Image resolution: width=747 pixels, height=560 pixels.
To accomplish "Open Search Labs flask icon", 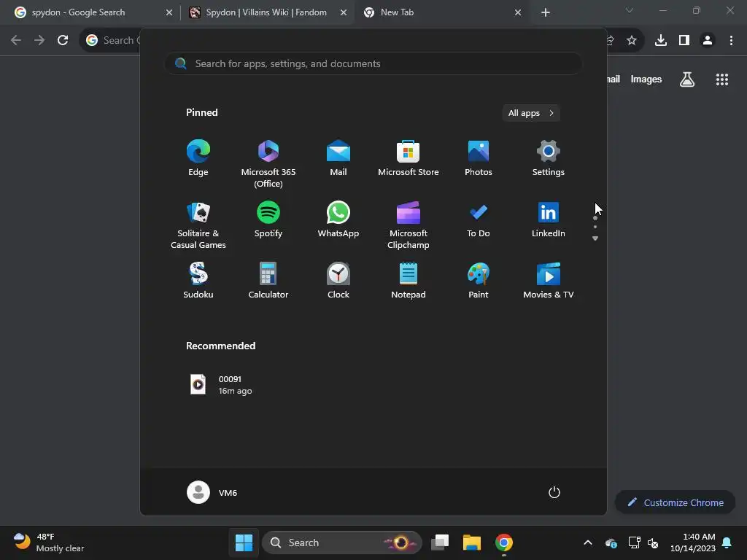I will pos(687,79).
